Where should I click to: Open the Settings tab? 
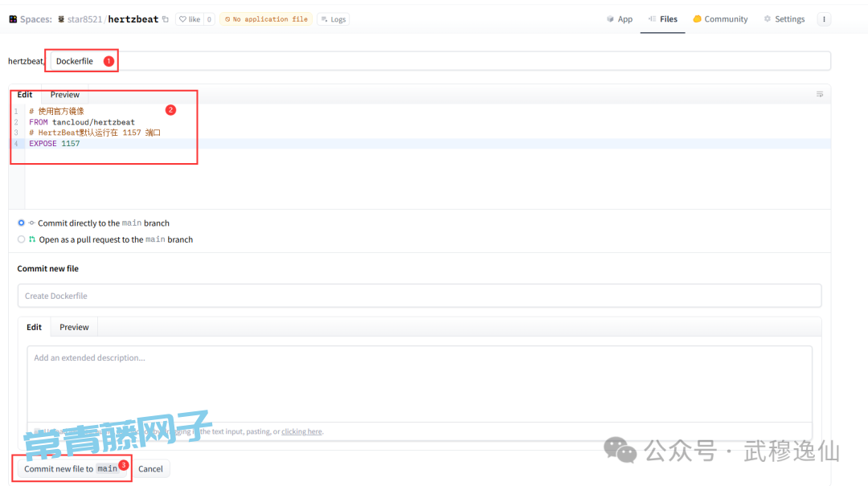point(784,19)
